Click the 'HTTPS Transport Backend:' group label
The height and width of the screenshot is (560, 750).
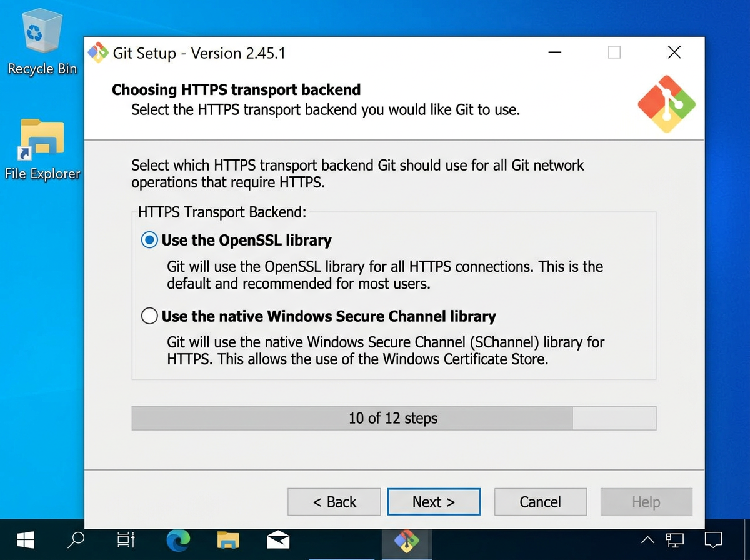[x=222, y=212]
